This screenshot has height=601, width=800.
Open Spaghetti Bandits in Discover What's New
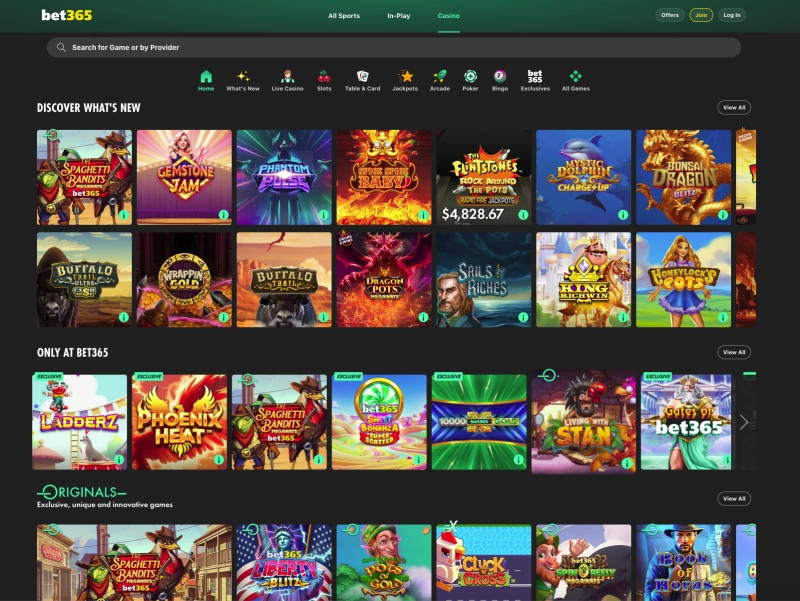click(84, 178)
